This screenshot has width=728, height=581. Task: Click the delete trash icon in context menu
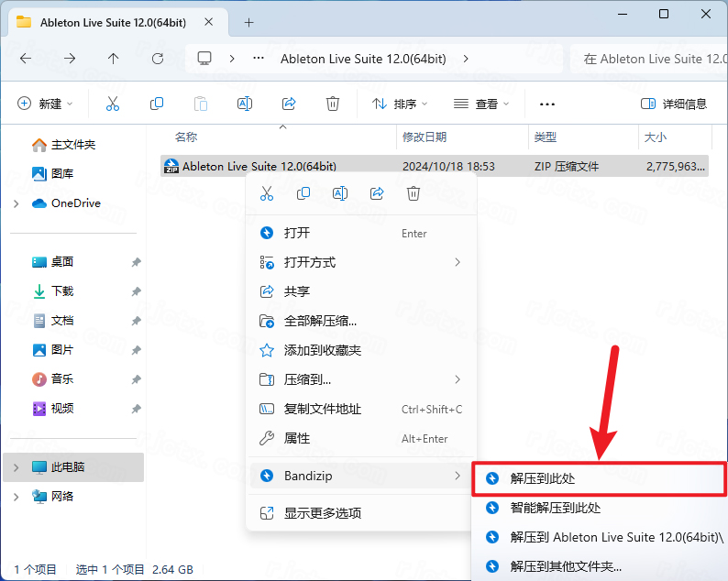click(x=414, y=193)
